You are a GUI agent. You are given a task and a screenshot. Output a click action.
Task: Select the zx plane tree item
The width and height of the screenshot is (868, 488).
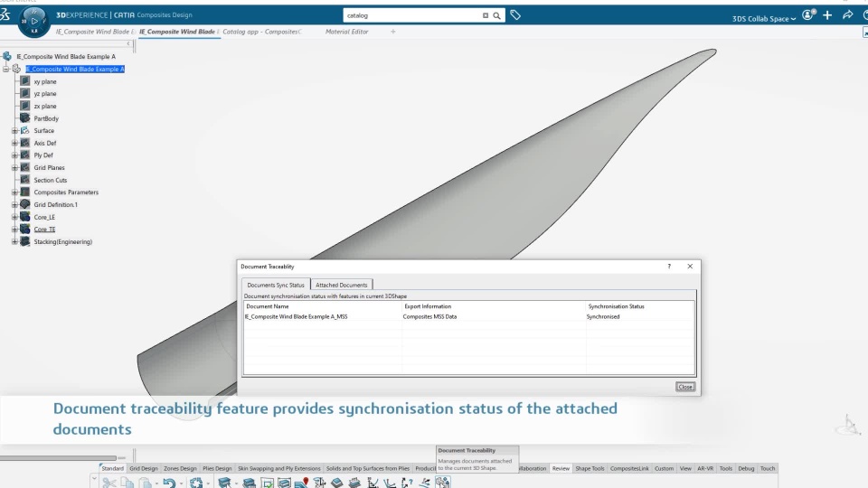pyautogui.click(x=45, y=107)
